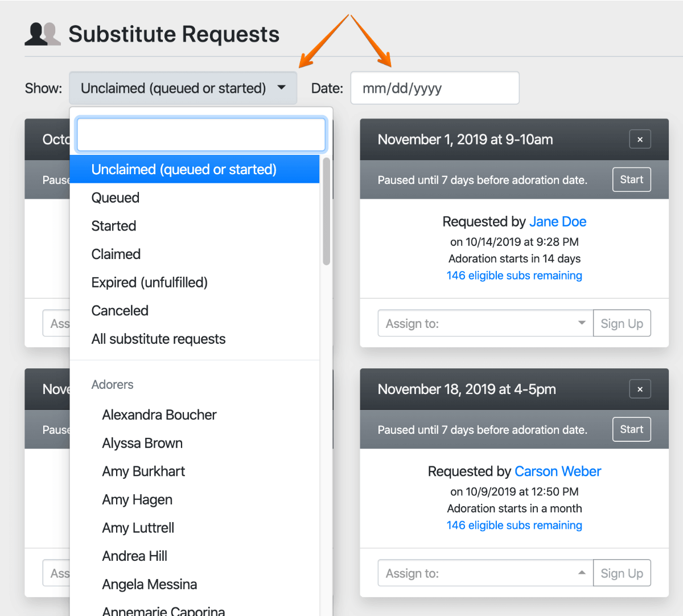Focus the Date mm/dd/yyyy field
This screenshot has height=616, width=683.
(434, 88)
